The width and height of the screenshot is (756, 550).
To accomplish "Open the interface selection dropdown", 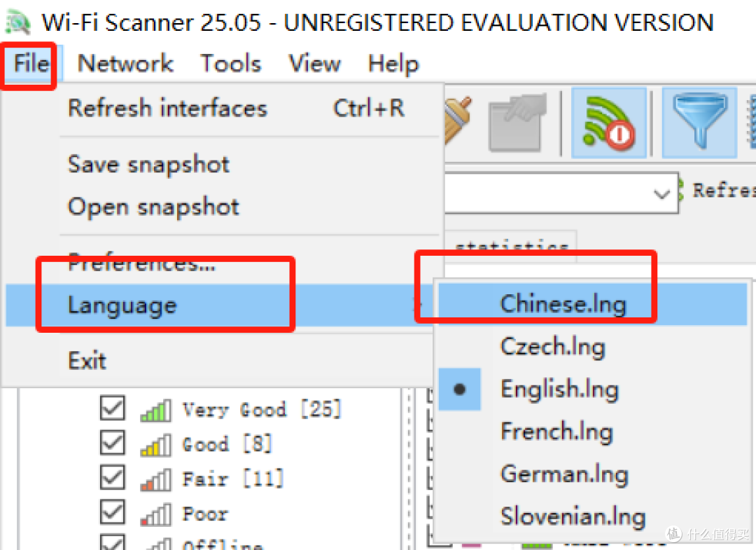I will (661, 193).
